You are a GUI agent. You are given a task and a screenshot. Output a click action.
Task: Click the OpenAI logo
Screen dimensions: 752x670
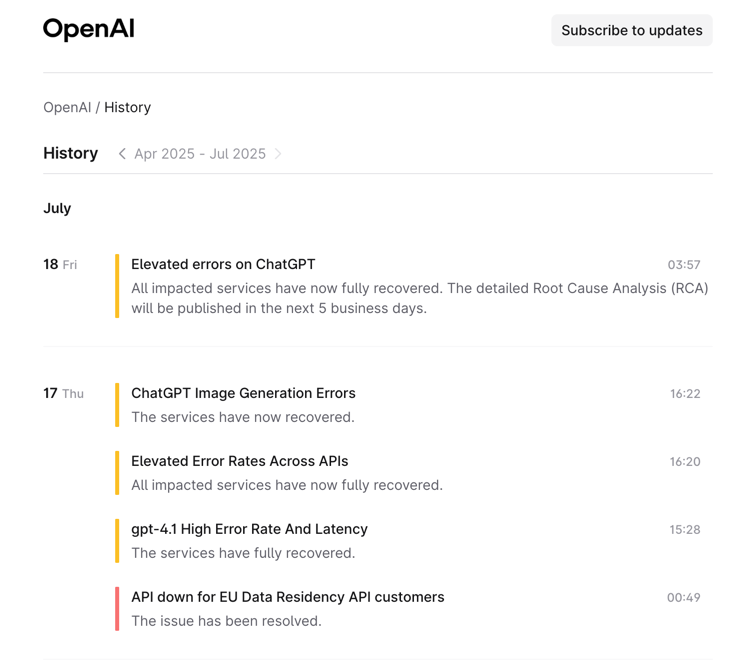click(x=89, y=29)
